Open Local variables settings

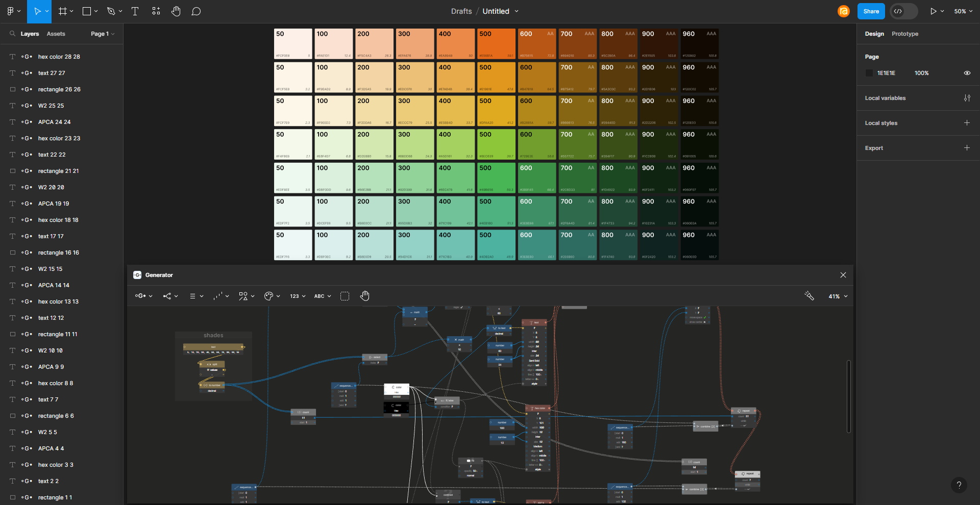coord(967,97)
